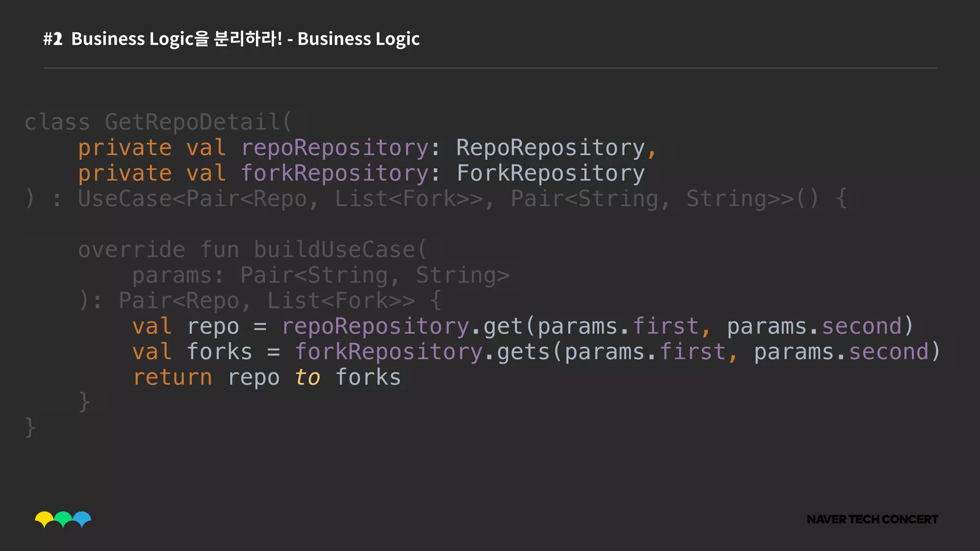Click the "class GetRepoDetail(" code line
The image size is (980, 551).
[x=158, y=122]
